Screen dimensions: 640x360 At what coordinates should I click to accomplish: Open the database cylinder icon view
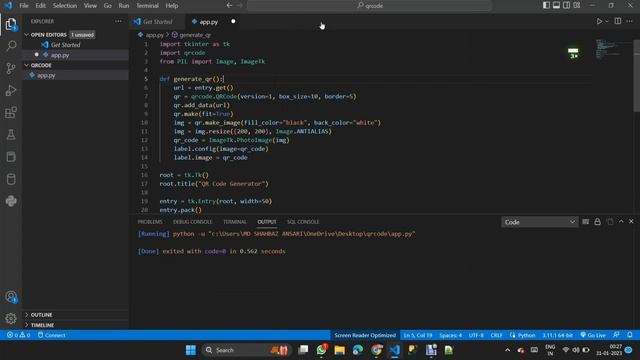point(11,179)
